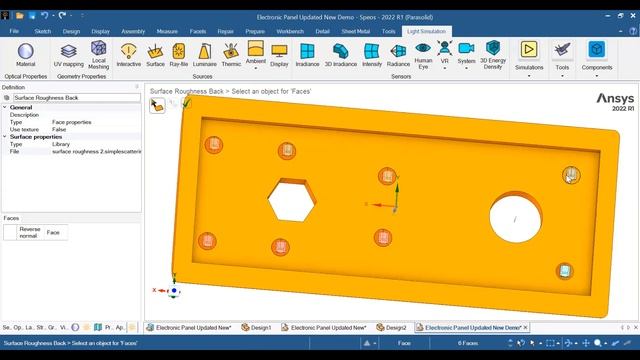Open the Components dropdown arrow

(597, 76)
